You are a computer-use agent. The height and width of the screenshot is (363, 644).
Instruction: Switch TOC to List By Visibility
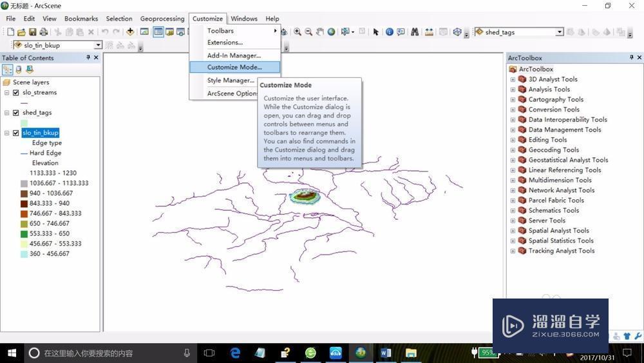pyautogui.click(x=30, y=70)
